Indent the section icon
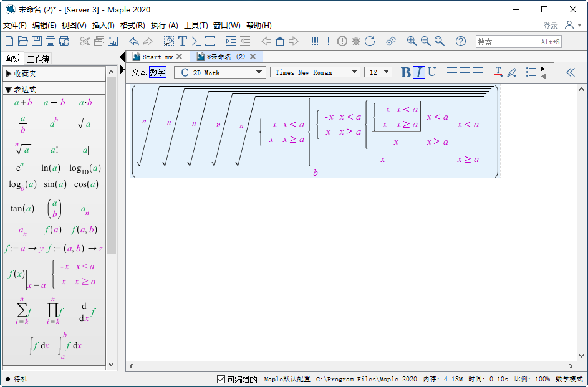Screen dimensions: 588x387 tap(231, 41)
